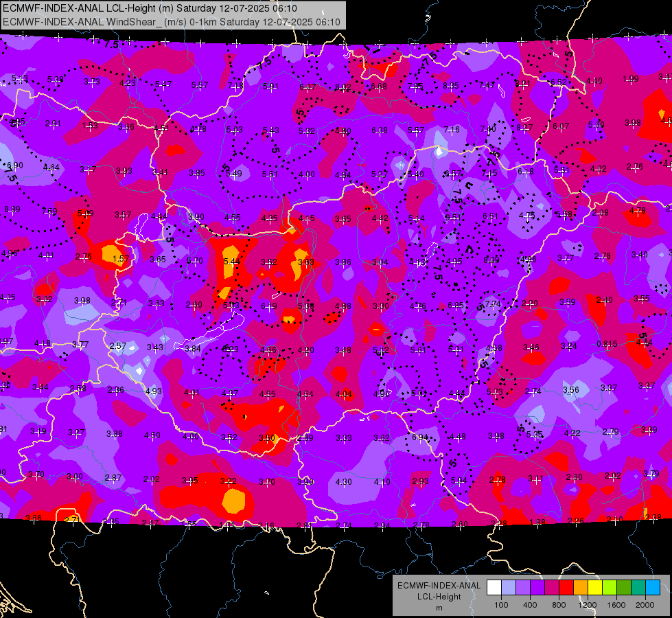Click the map value 8.21

(x=522, y=84)
